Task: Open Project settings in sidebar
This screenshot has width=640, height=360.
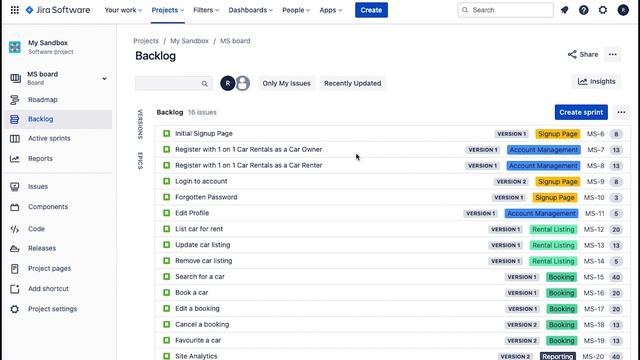Action: tap(52, 309)
